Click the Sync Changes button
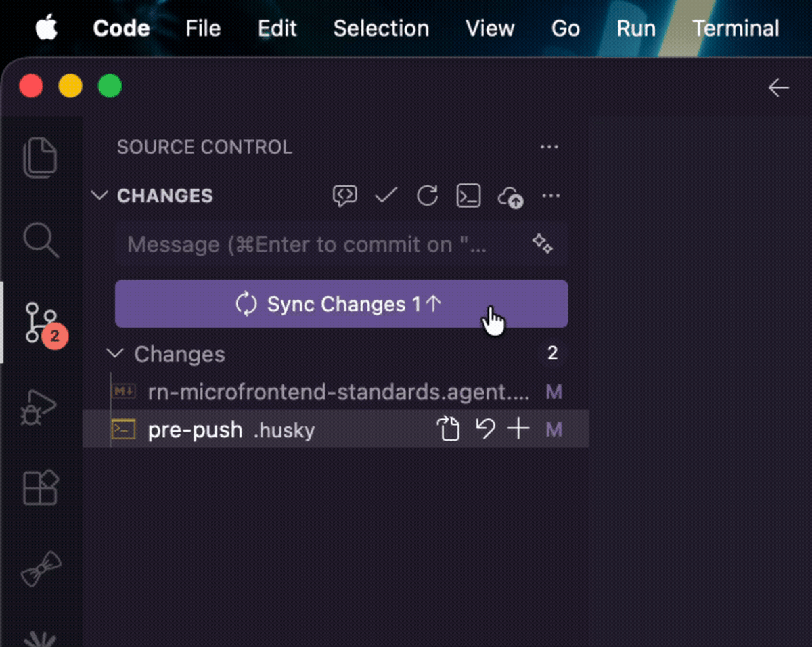812x647 pixels. (x=341, y=304)
